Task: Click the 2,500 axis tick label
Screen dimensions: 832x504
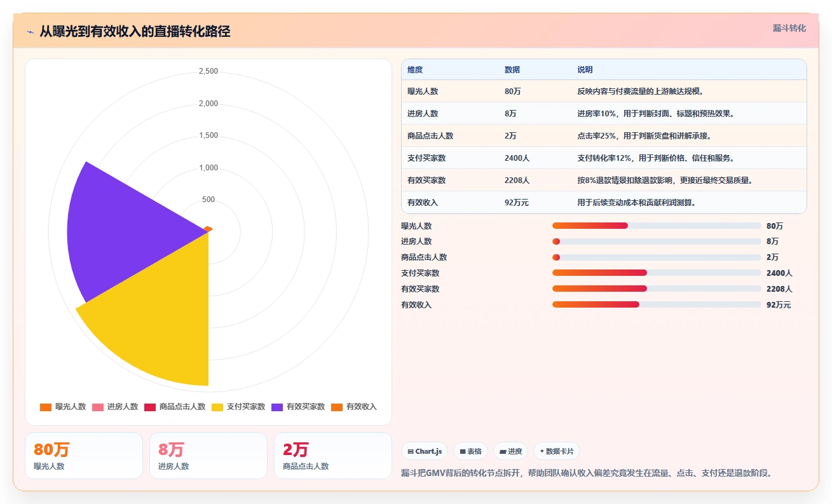Action: point(208,71)
